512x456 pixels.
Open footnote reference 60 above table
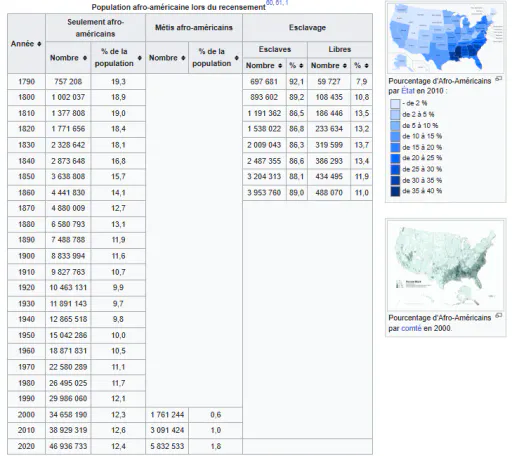coord(269,3)
